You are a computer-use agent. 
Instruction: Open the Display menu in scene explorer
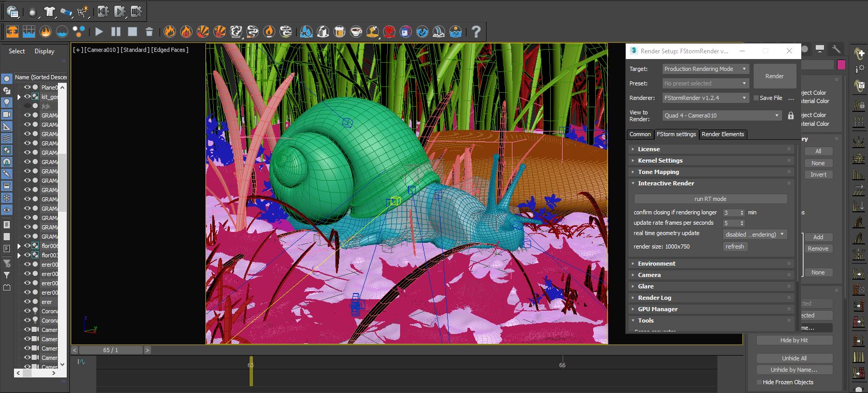pos(45,51)
